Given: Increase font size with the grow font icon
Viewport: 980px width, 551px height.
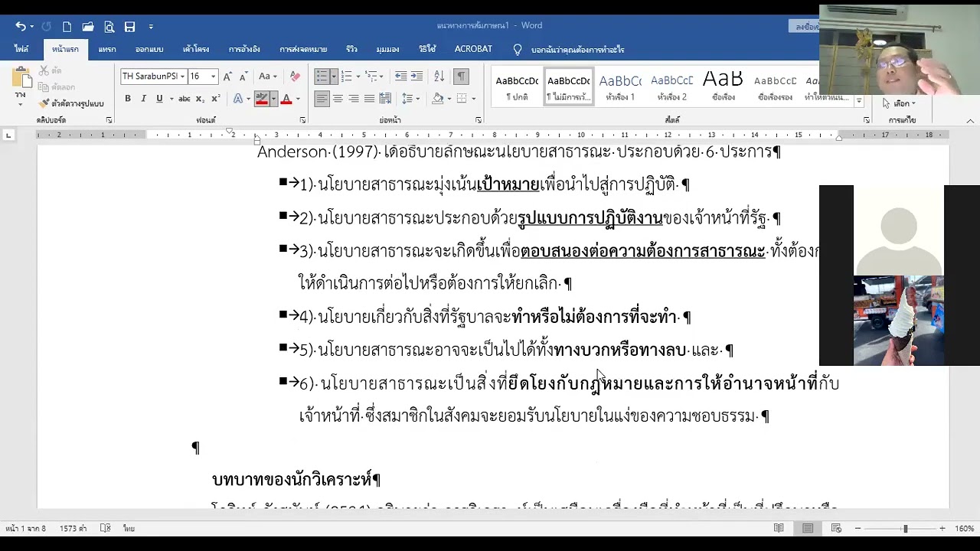Looking at the screenshot, I should point(228,77).
